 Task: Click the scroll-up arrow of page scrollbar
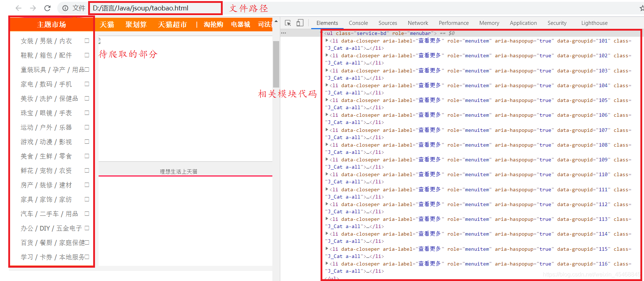[x=276, y=21]
